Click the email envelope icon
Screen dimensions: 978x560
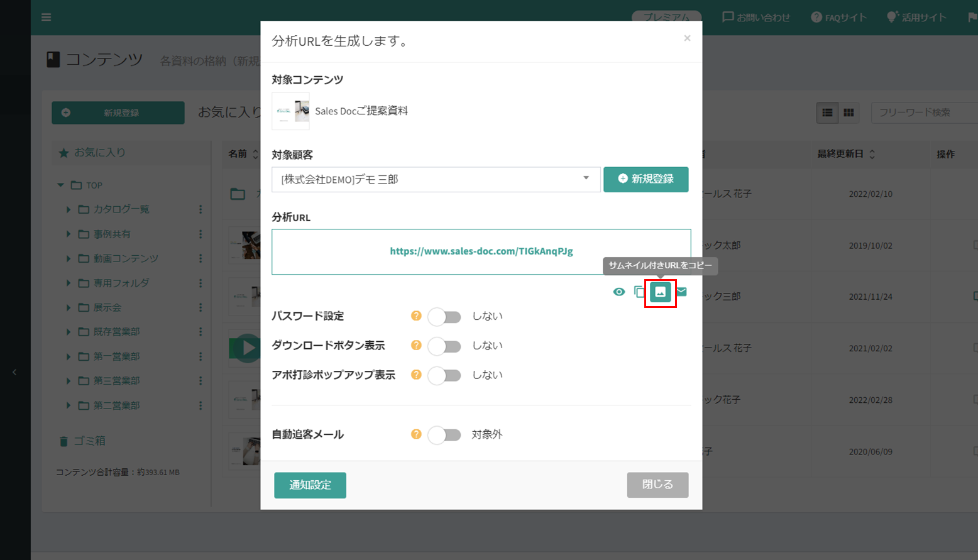pos(681,292)
